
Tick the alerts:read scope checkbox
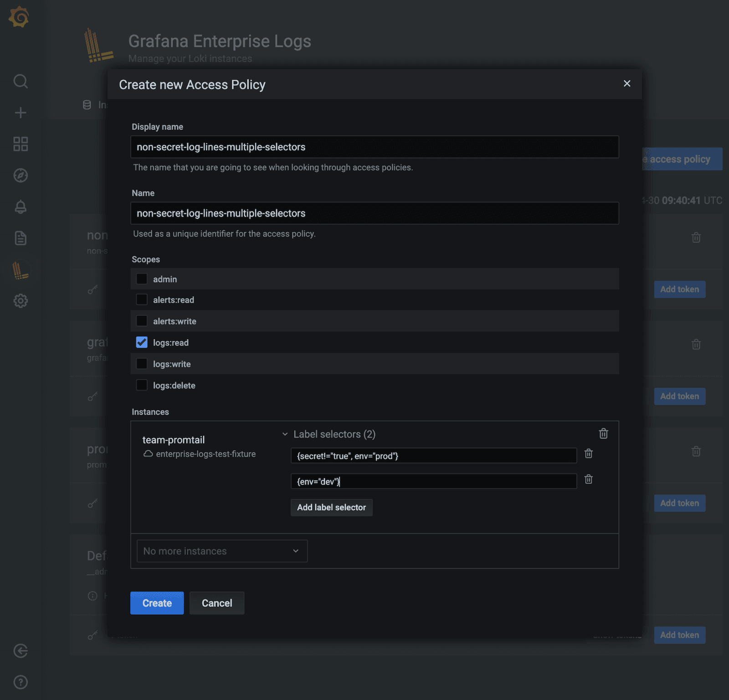(142, 300)
